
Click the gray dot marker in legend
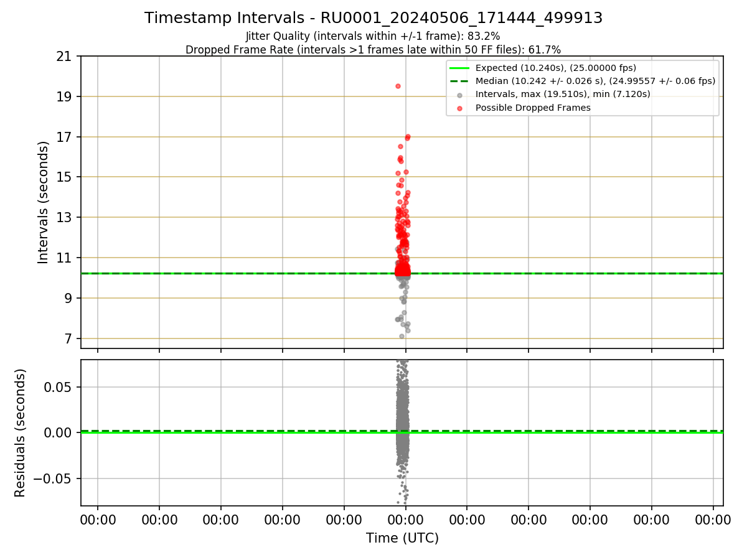pos(459,95)
